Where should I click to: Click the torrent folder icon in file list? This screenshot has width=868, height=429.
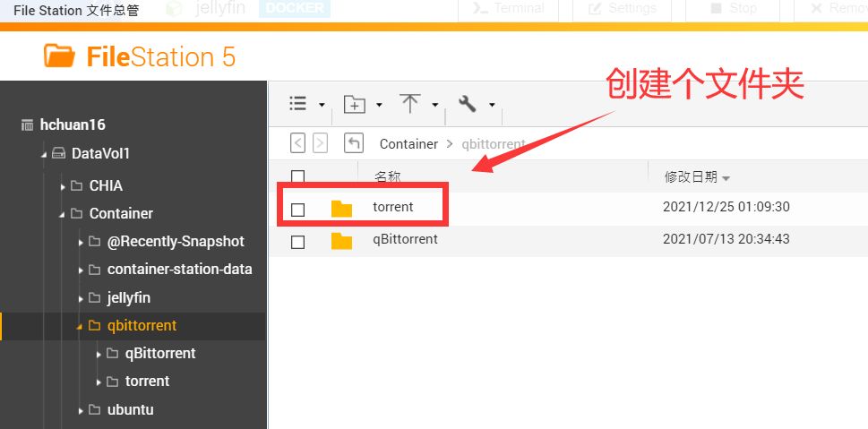[x=341, y=208]
